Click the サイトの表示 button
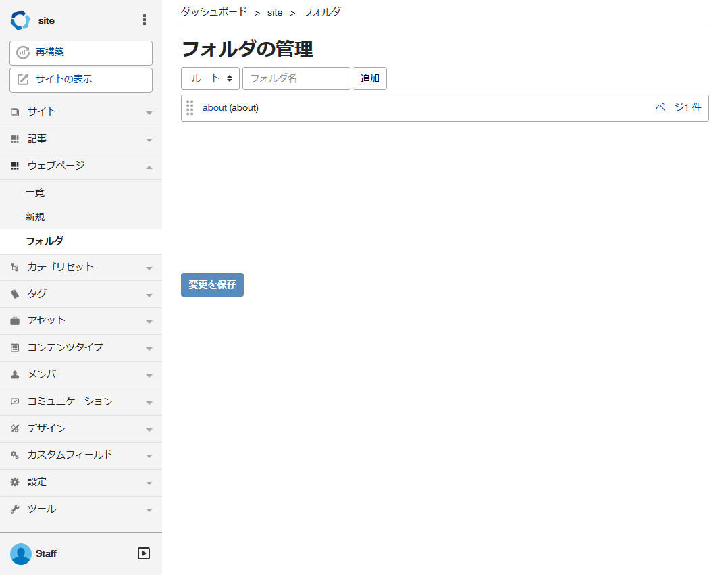 click(81, 80)
